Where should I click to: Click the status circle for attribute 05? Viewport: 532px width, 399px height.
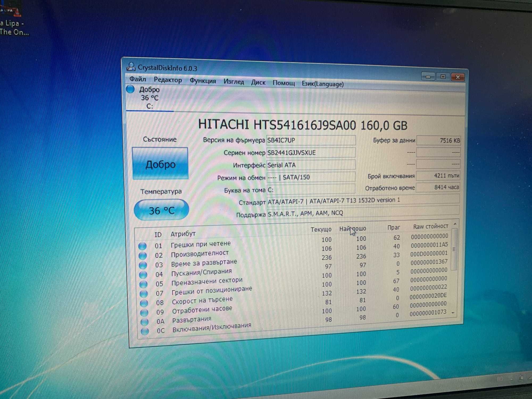pyautogui.click(x=144, y=284)
